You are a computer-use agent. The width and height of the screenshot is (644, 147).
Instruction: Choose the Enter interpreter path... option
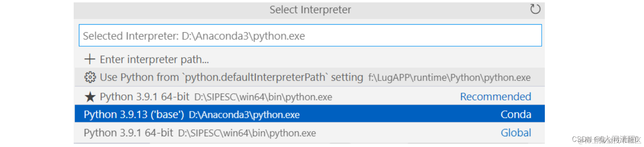pyautogui.click(x=309, y=59)
